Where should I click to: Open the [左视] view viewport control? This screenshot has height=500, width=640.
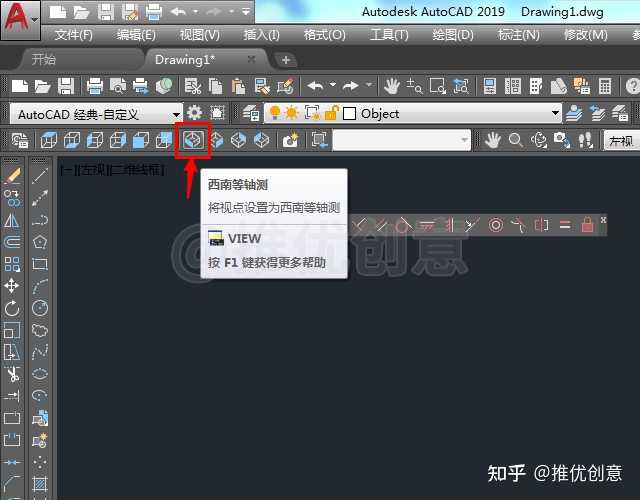pos(94,171)
